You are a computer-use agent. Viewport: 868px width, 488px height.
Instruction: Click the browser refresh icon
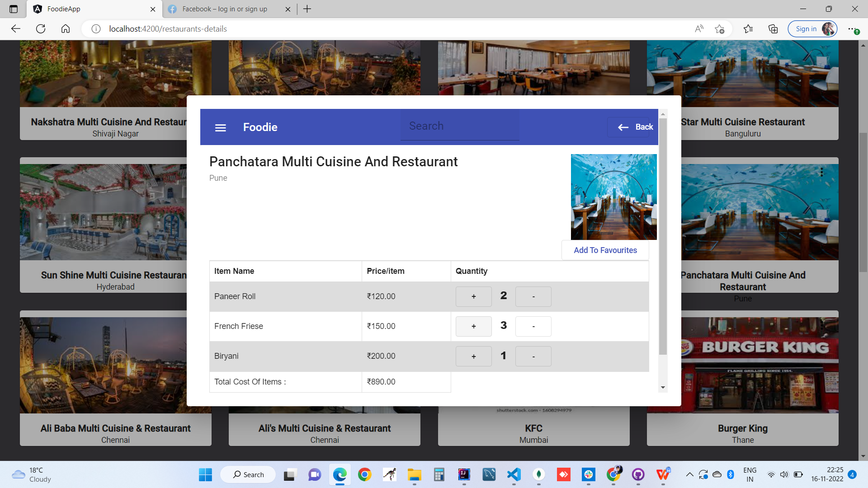point(41,28)
